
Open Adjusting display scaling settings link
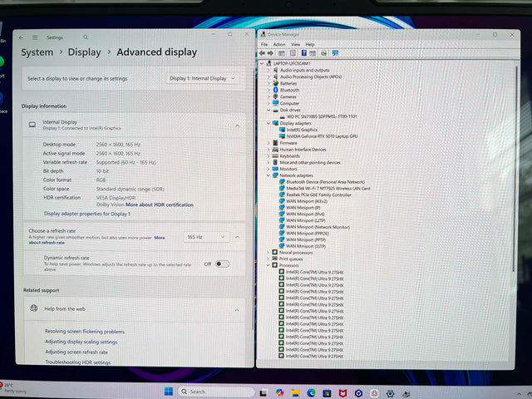coord(81,342)
